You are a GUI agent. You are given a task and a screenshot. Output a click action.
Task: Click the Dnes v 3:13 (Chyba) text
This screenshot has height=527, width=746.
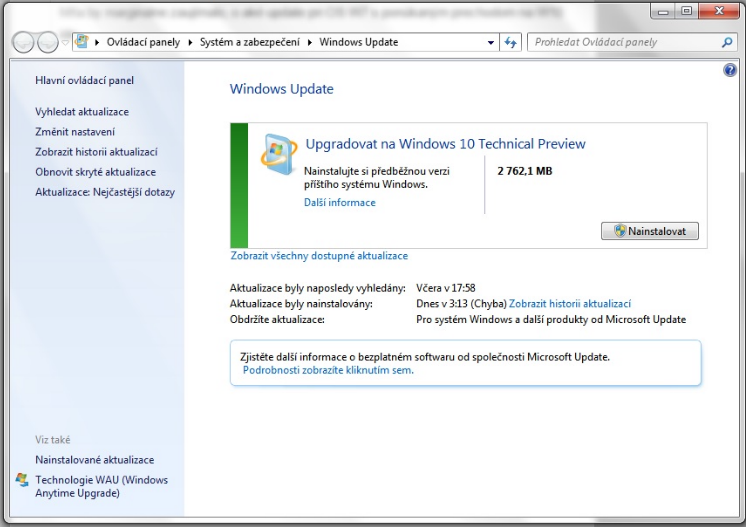tap(461, 304)
